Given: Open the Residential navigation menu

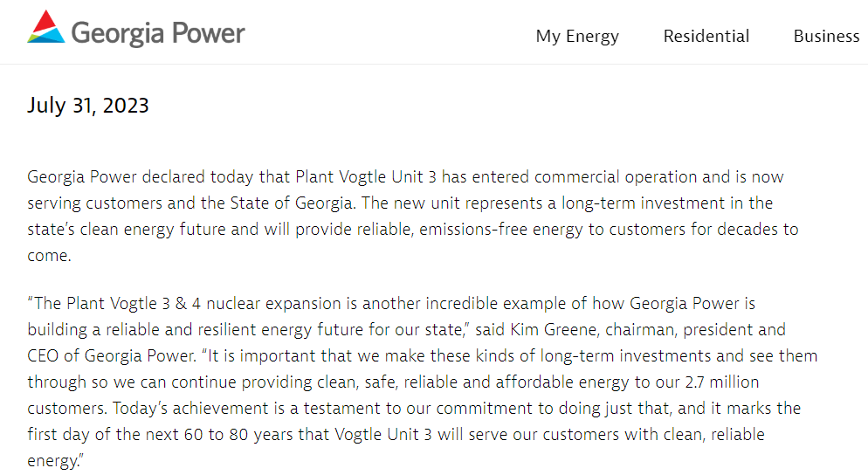Looking at the screenshot, I should click(706, 36).
